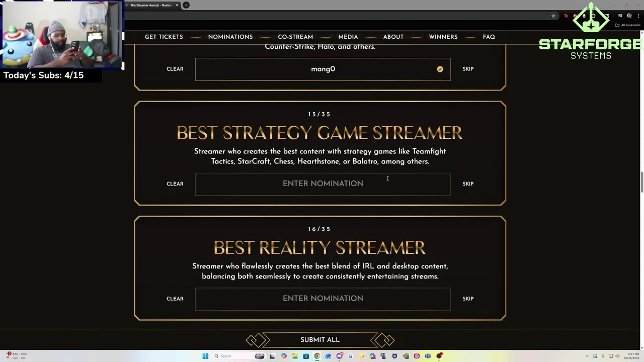The width and height of the screenshot is (644, 362).
Task: Click the 16/35 category counter
Action: (x=319, y=229)
